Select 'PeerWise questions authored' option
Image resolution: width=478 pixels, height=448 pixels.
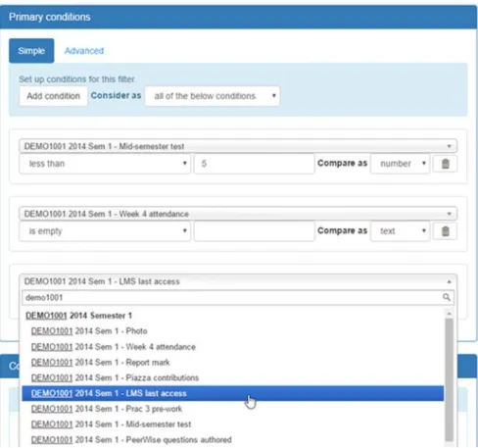(x=233, y=440)
